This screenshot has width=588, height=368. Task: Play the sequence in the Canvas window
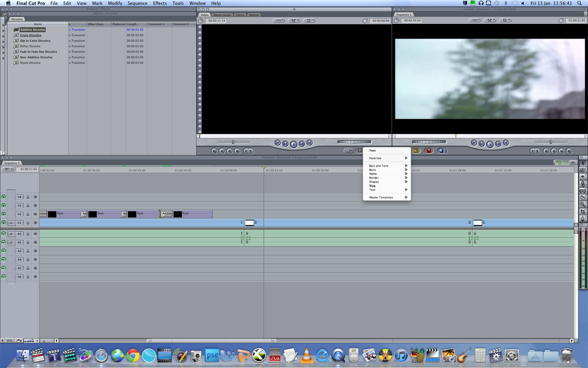click(490, 144)
